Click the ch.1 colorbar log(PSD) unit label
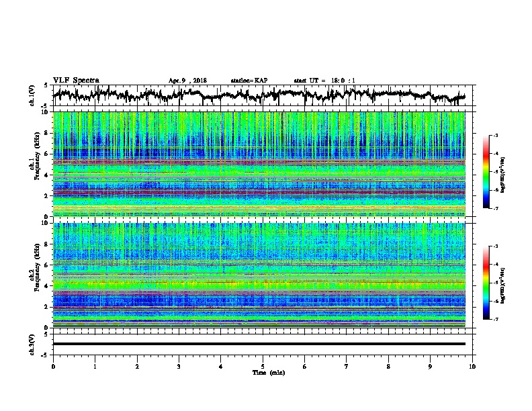The image size is (532, 411). 504,175
